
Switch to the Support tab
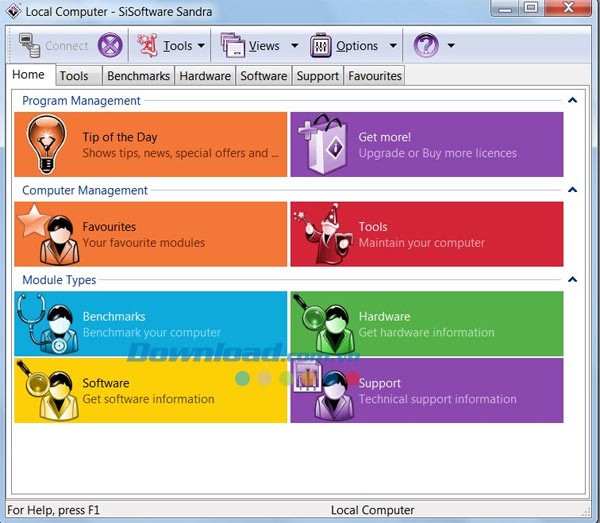click(x=318, y=76)
